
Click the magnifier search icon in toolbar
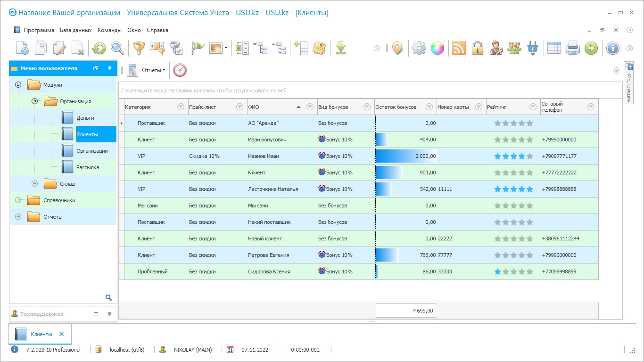click(x=117, y=48)
